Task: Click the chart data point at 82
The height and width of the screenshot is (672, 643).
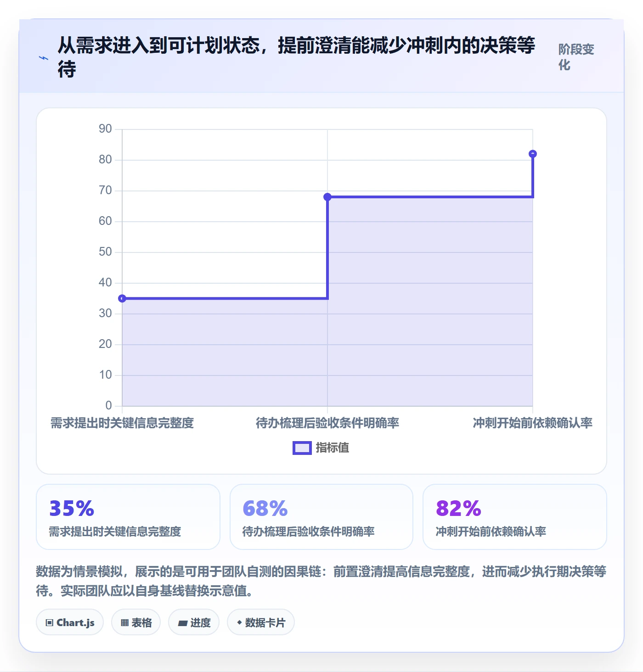Action: tap(533, 154)
